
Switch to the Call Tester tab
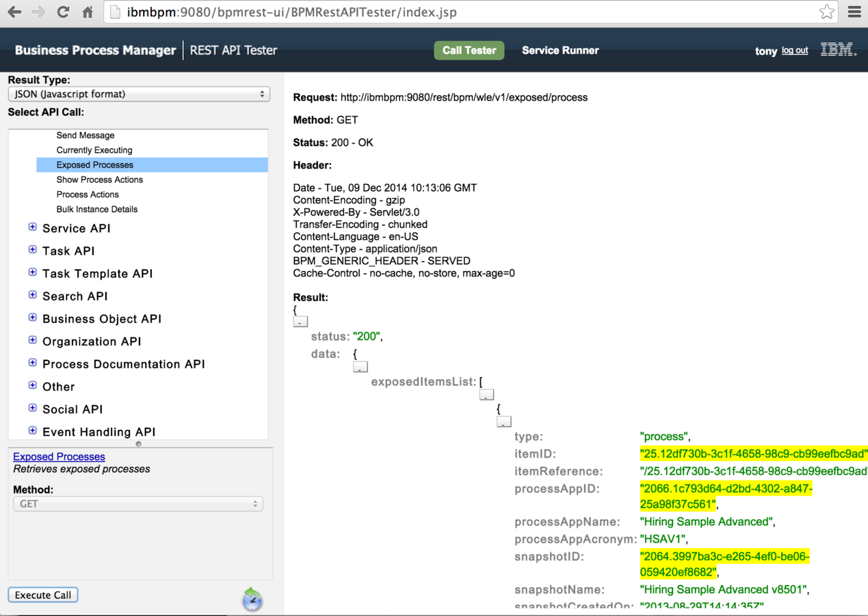(469, 51)
